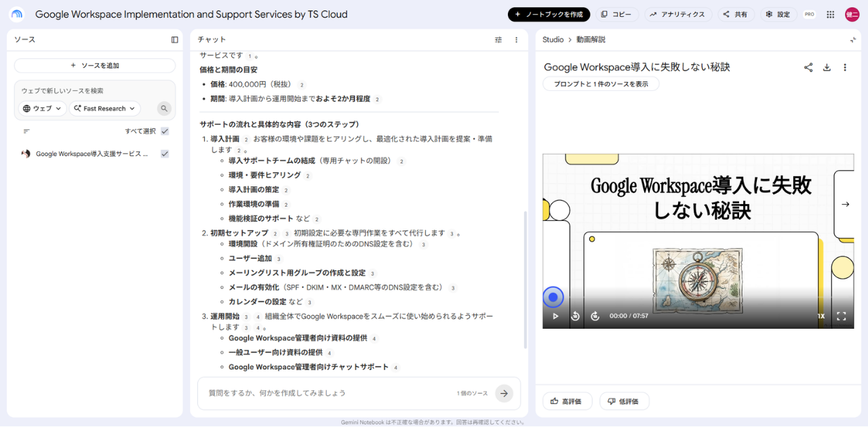Click the NotebookLM logo icon

pos(16,14)
